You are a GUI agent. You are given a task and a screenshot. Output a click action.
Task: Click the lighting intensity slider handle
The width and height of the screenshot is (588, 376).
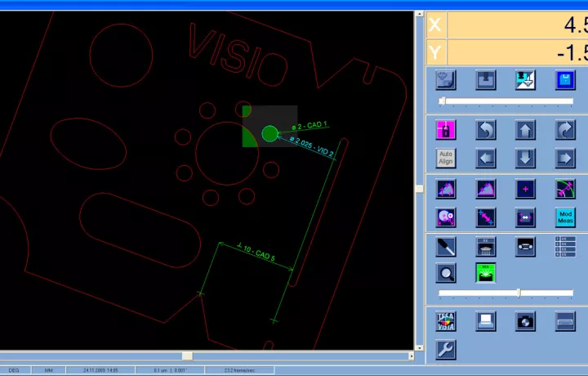pos(519,293)
